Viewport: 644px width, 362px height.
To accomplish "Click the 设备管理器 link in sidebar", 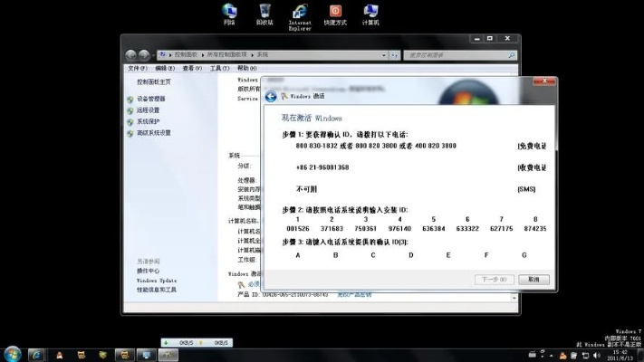I will (151, 99).
